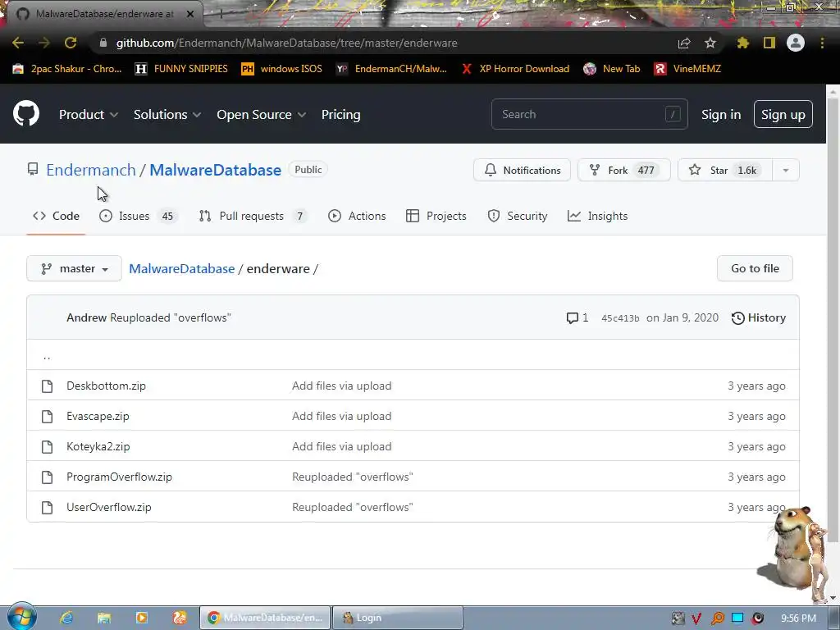Launch Internet Explorer from the taskbar
This screenshot has height=630, width=840.
[x=66, y=618]
